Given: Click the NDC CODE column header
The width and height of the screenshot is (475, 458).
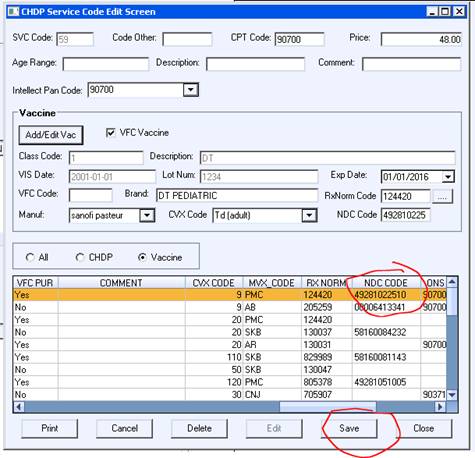Looking at the screenshot, I should tap(386, 283).
